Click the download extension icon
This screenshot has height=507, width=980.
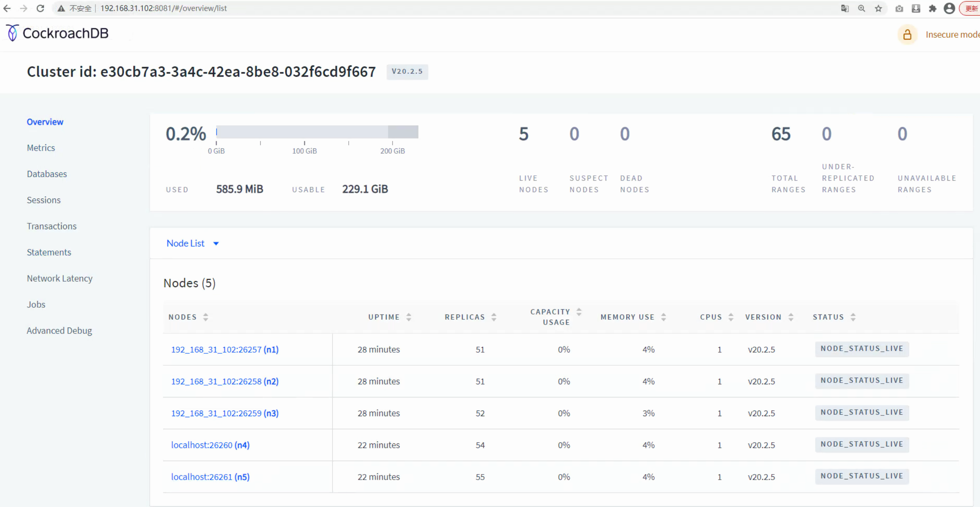(916, 8)
